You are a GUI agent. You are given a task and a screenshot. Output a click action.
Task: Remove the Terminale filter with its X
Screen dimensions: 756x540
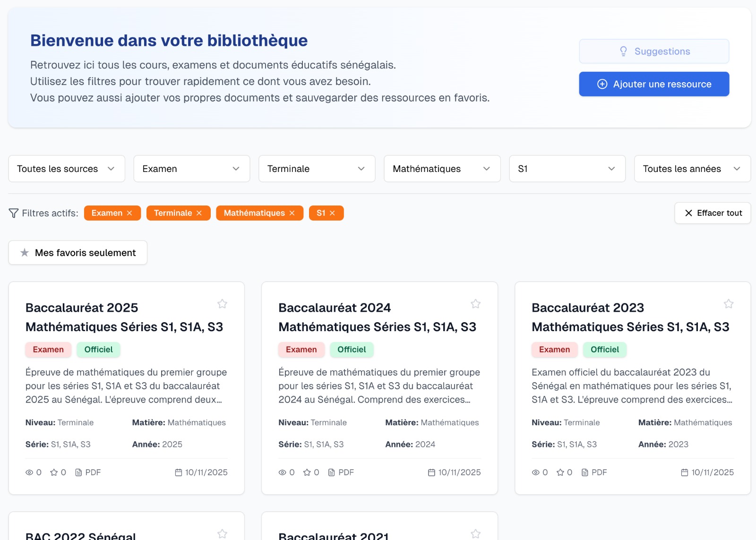[199, 213]
